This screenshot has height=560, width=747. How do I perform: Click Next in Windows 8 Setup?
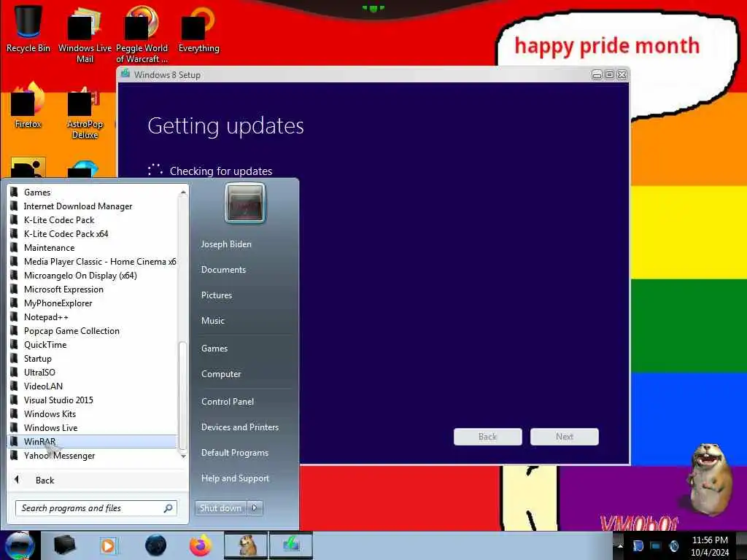tap(565, 437)
